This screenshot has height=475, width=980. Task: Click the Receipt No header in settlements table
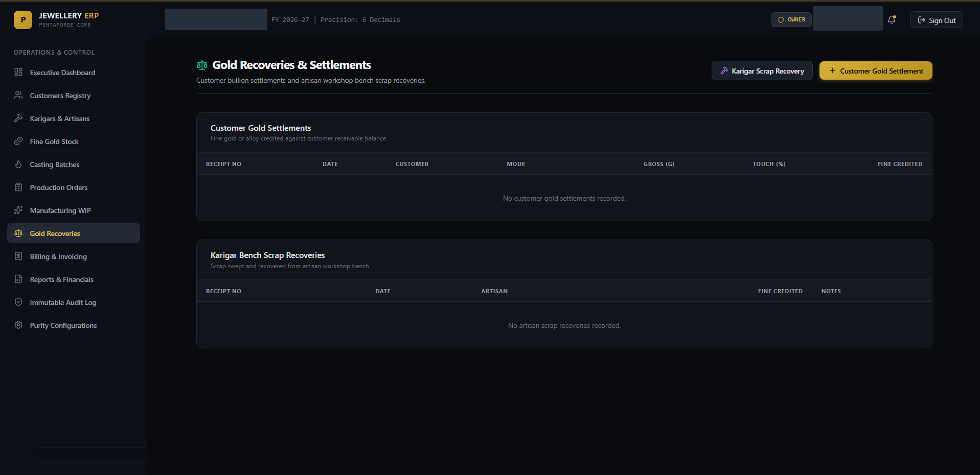223,164
